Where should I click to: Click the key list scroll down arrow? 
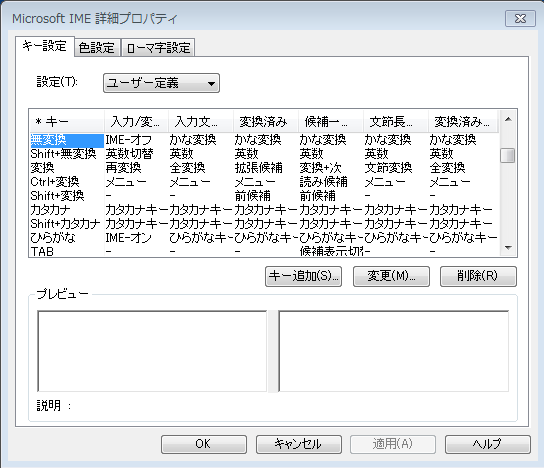coord(508,248)
